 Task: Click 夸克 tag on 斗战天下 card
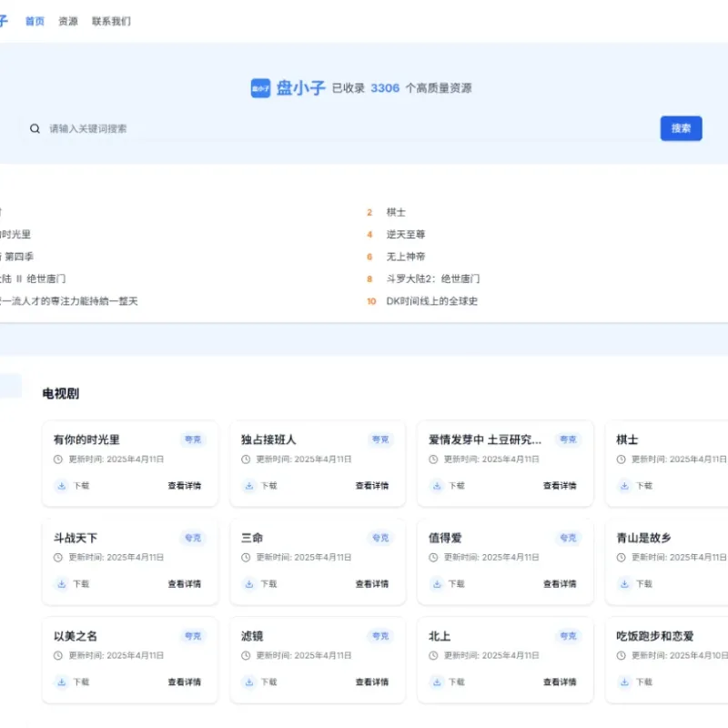[193, 538]
